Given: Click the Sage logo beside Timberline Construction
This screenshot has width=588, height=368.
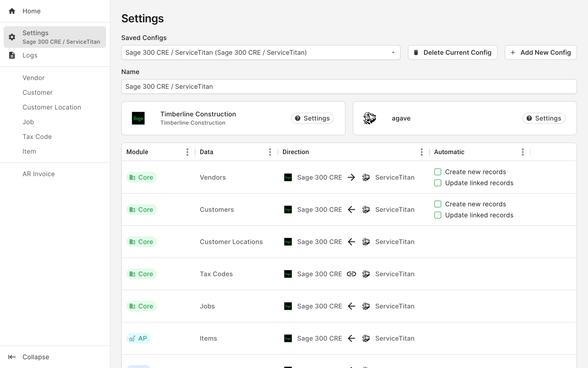Looking at the screenshot, I should [x=138, y=118].
